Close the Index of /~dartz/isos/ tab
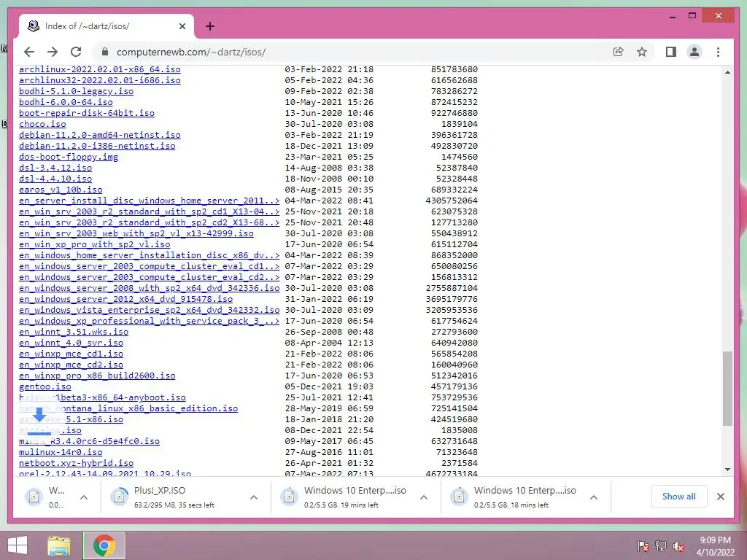This screenshot has height=560, width=747. coord(182,26)
